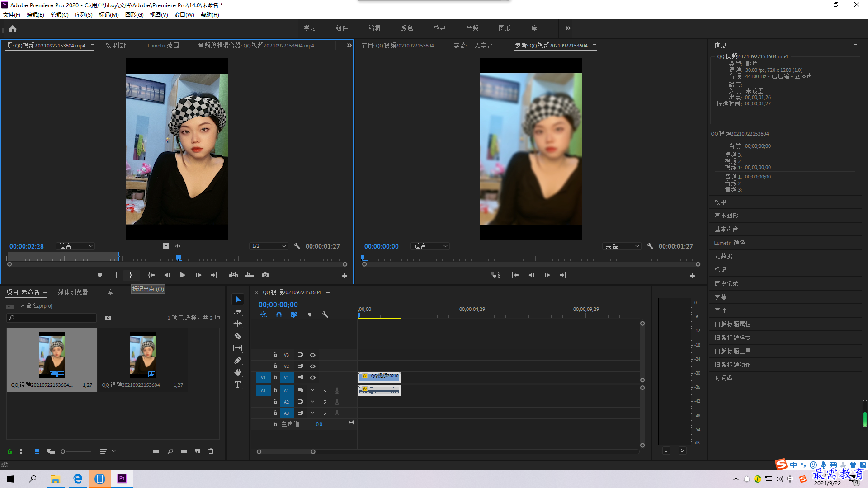
Task: Click Delete trash icon in Project panel
Action: [x=211, y=451]
